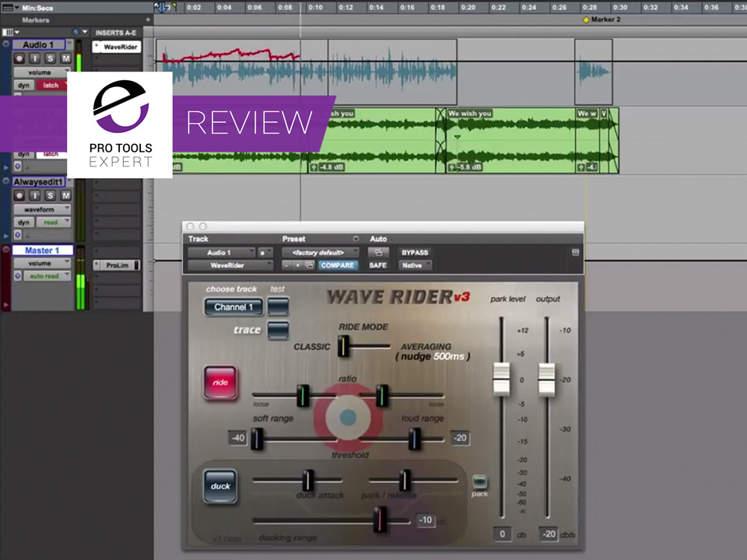Toggle the park button
The height and width of the screenshot is (560, 747).
coord(479,482)
